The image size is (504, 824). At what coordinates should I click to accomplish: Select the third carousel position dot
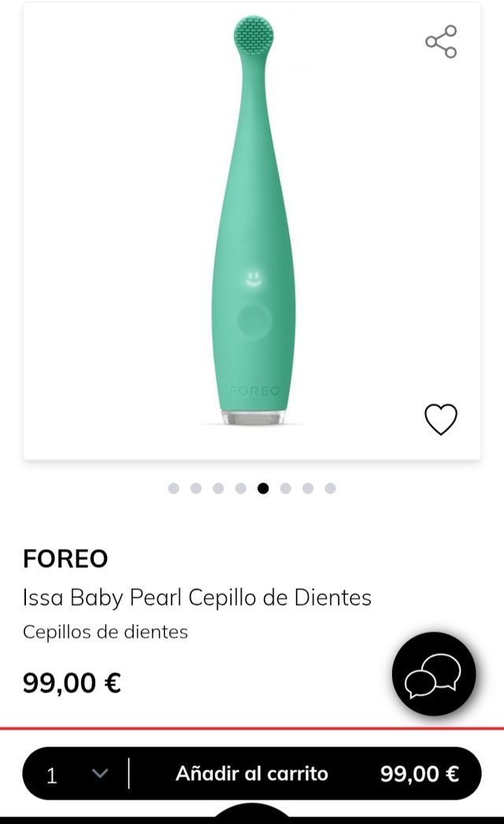(218, 488)
